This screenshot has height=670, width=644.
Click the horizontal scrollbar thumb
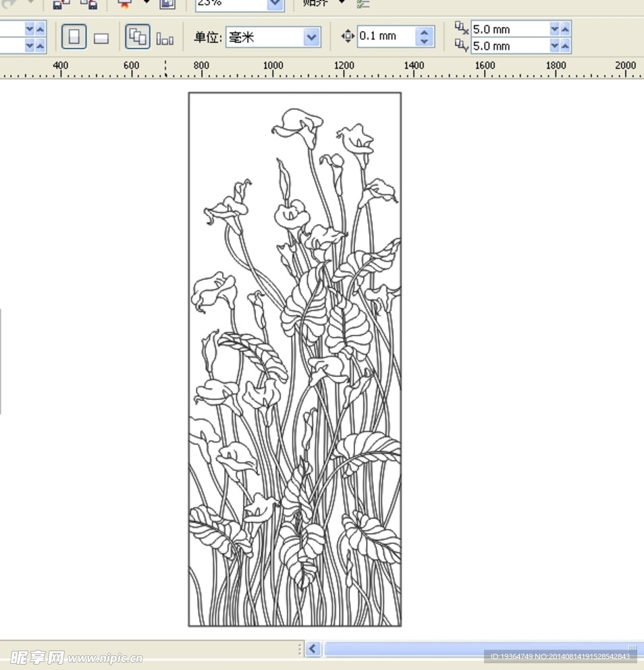(x=473, y=649)
